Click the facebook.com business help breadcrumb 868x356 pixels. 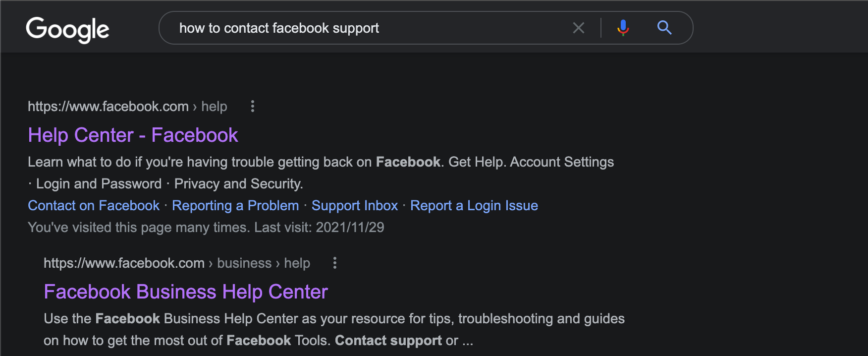(177, 263)
